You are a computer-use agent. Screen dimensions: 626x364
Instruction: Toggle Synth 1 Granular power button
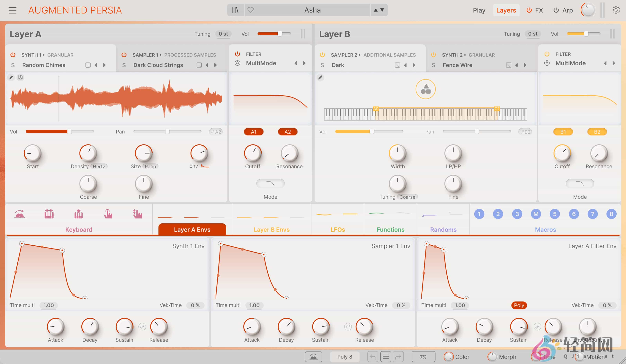pyautogui.click(x=13, y=55)
